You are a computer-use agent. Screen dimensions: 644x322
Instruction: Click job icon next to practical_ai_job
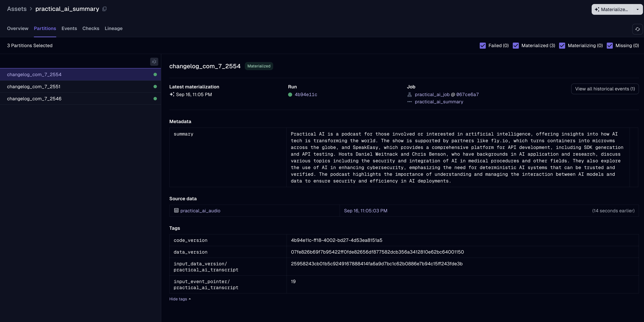(409, 95)
